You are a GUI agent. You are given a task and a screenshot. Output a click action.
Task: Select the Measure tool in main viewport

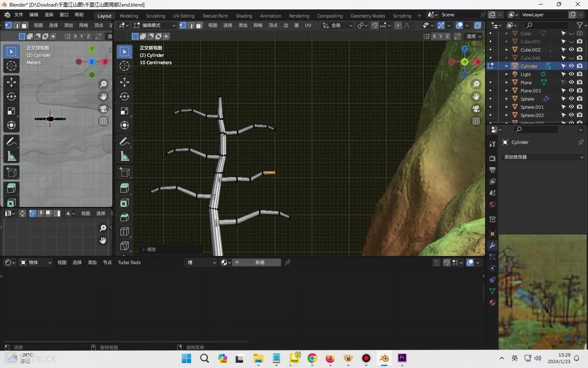pyautogui.click(x=125, y=156)
